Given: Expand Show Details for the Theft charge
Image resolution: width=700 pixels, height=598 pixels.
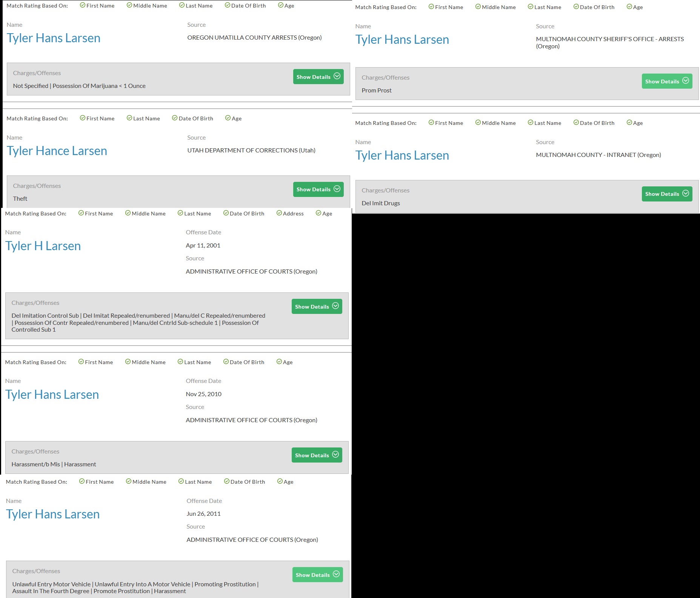Looking at the screenshot, I should tap(318, 189).
